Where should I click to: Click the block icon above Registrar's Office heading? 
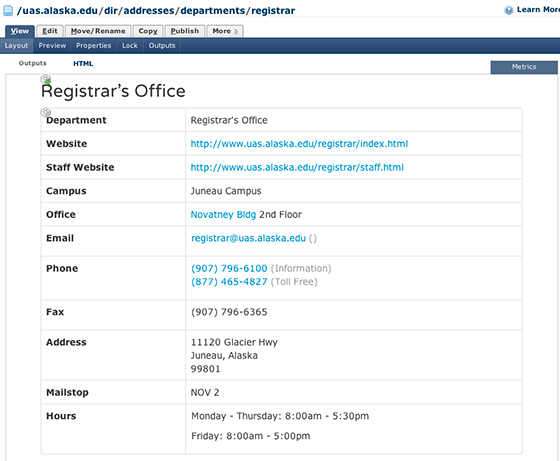(x=46, y=79)
